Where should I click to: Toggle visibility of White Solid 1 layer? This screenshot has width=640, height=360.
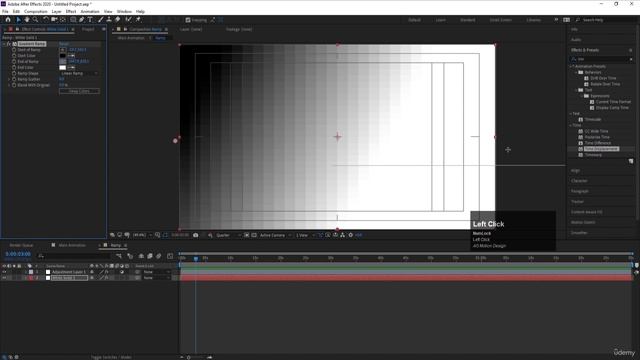coord(4,278)
